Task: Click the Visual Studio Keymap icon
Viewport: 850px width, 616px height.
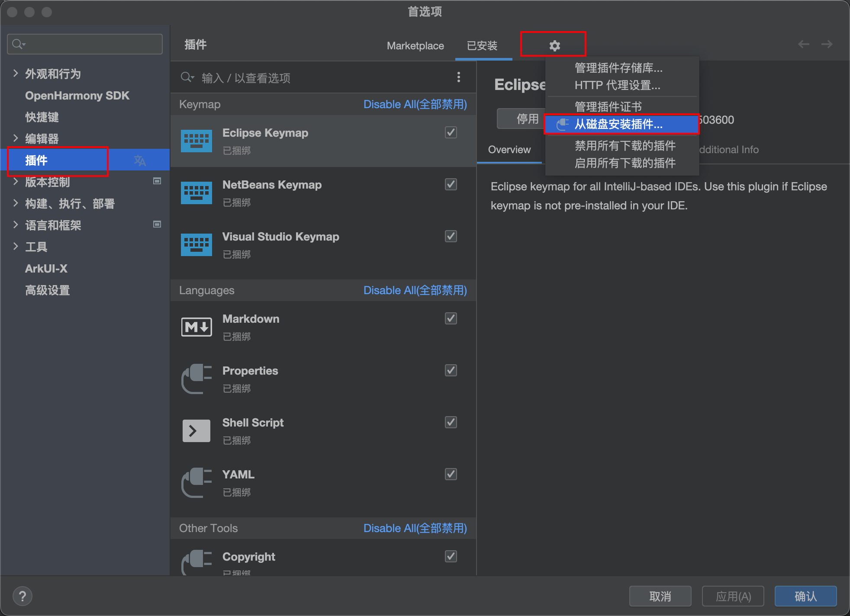Action: [x=196, y=245]
